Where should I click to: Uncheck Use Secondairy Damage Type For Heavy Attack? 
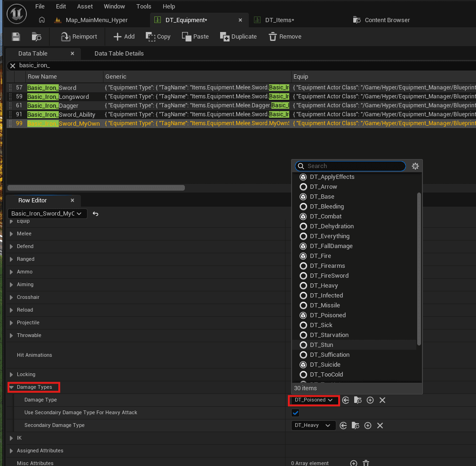point(295,412)
